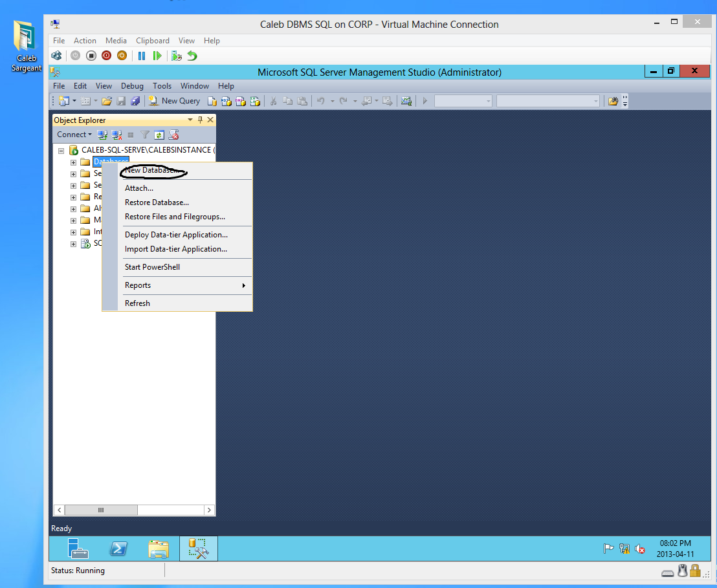Click the Undo arrow icon
Viewport: 717px width, 588px height.
320,101
